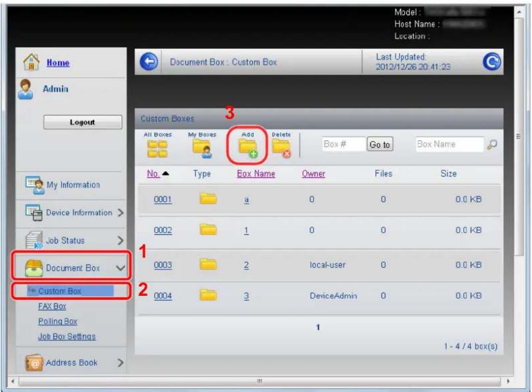Screen dimensions: 532x392
Task: Open box named "3" in row 0004
Action: 246,296
